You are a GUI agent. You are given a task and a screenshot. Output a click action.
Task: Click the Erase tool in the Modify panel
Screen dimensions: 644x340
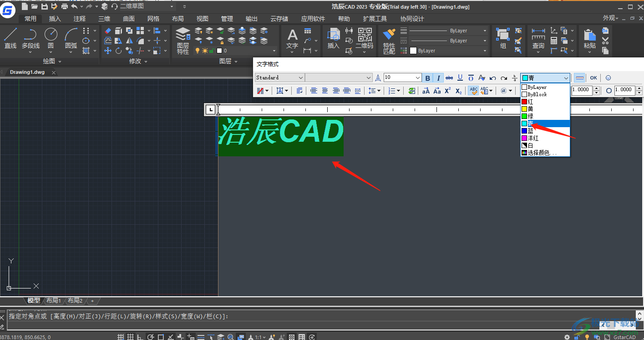[108, 31]
